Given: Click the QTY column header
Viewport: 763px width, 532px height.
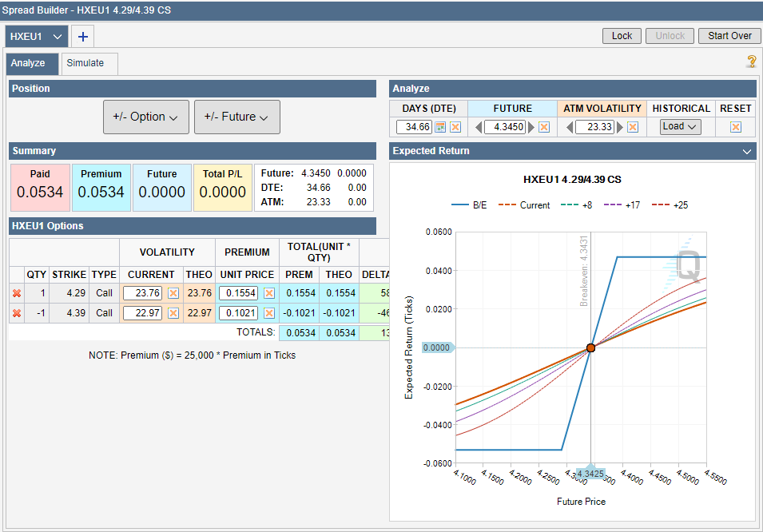Looking at the screenshot, I should point(37,275).
